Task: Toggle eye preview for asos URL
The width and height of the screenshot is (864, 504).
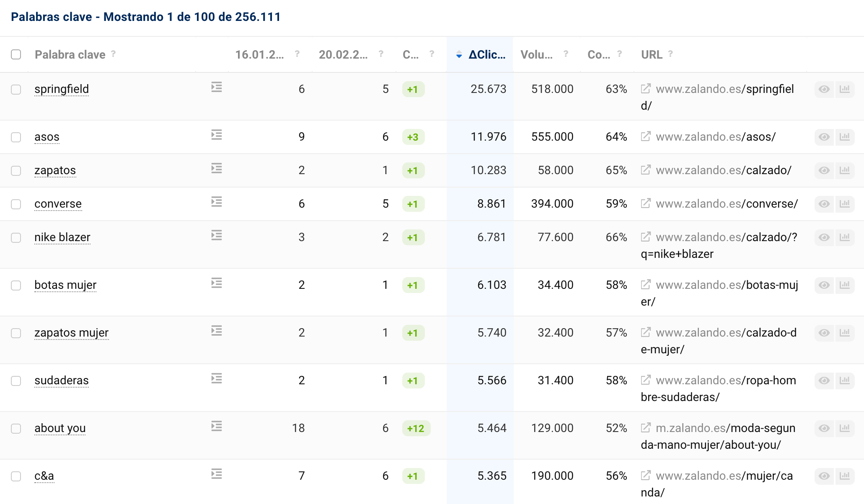Action: point(824,137)
